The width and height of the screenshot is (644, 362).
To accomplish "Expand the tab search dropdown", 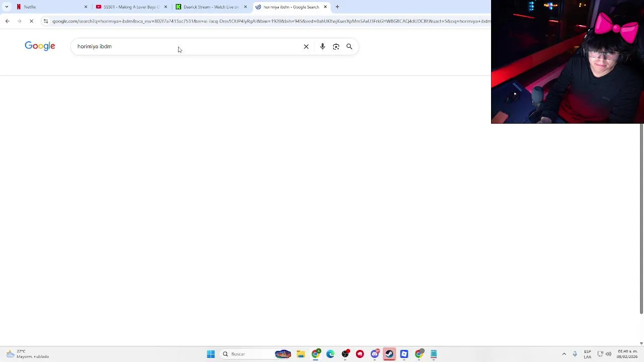I will (x=6, y=7).
